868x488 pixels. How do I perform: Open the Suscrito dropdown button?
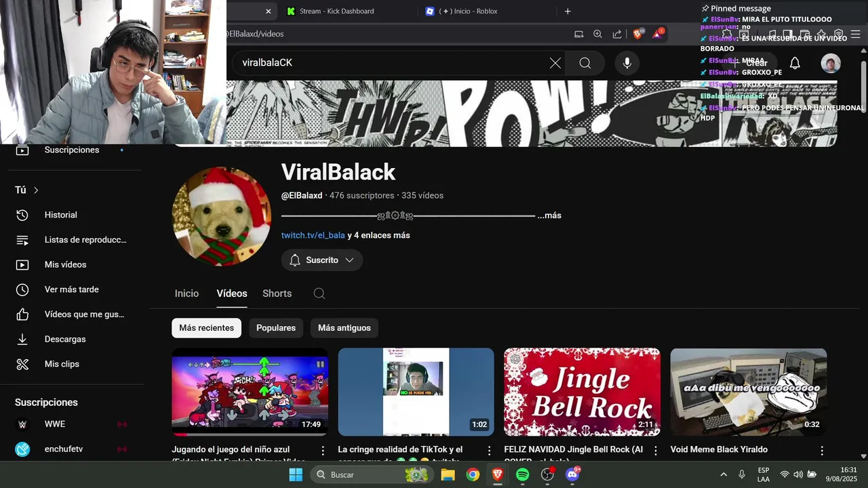(x=322, y=260)
